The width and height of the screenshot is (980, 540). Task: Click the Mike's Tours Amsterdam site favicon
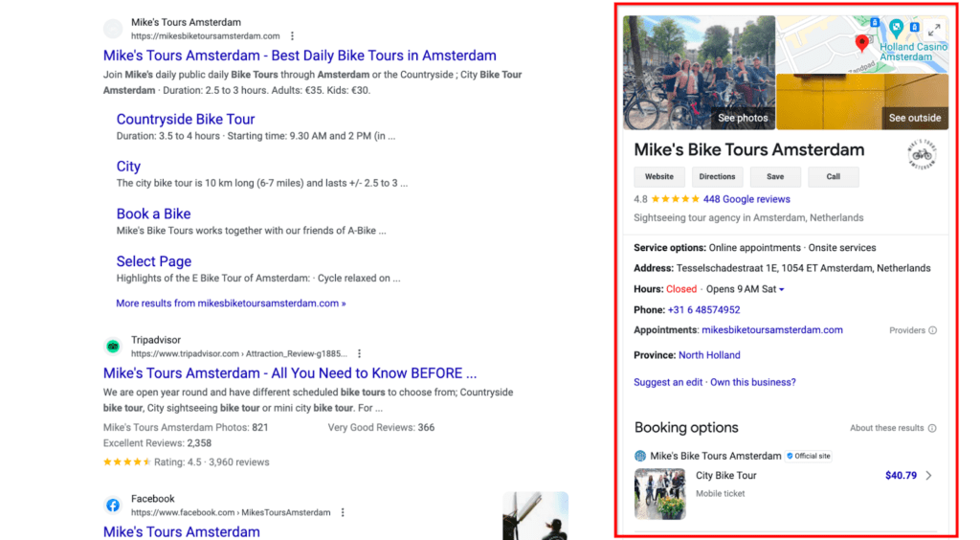[x=113, y=28]
